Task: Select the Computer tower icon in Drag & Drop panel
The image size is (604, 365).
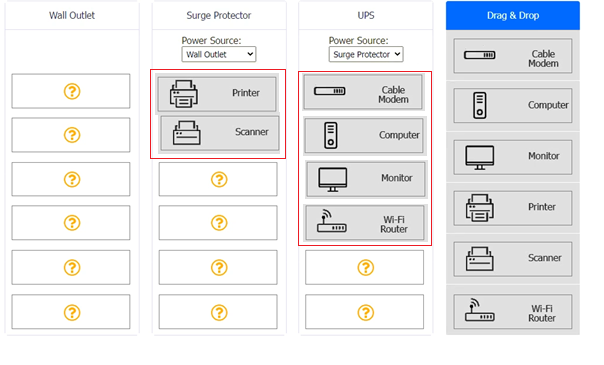Action: [x=480, y=105]
